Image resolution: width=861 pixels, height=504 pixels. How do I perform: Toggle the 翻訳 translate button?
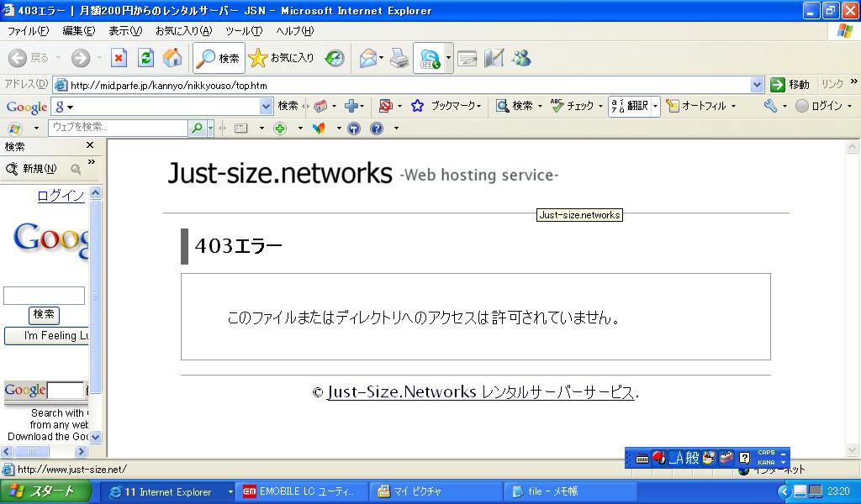(x=630, y=106)
